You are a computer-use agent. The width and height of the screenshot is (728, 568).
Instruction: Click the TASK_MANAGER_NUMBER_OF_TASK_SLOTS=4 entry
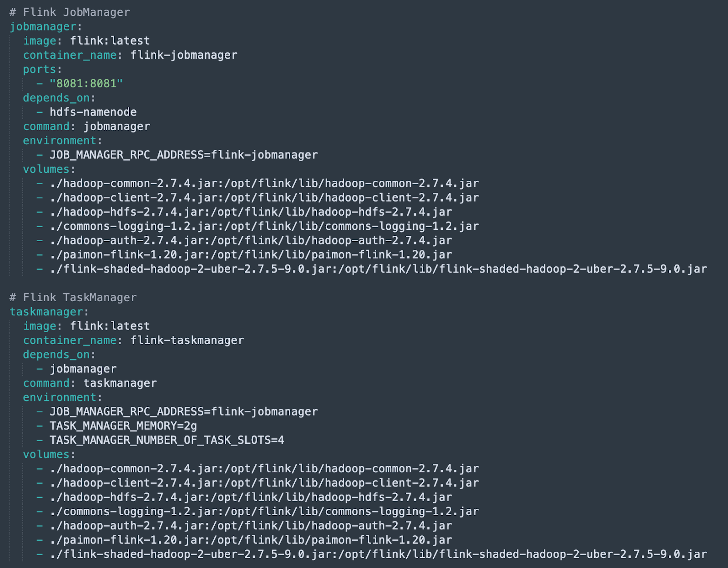click(x=167, y=440)
